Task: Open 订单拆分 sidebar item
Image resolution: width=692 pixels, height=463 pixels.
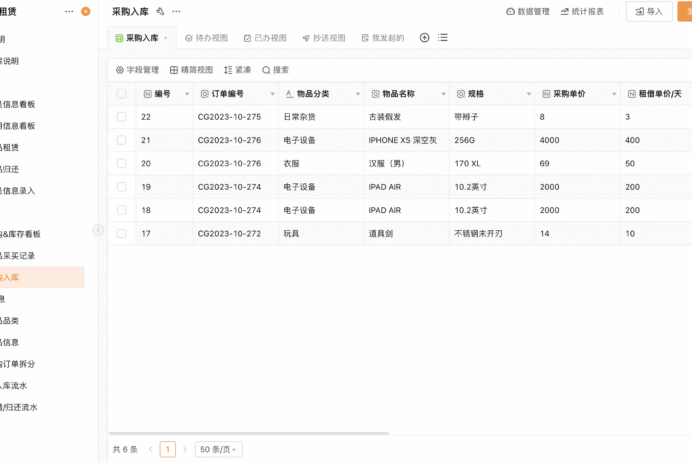Action: click(18, 364)
